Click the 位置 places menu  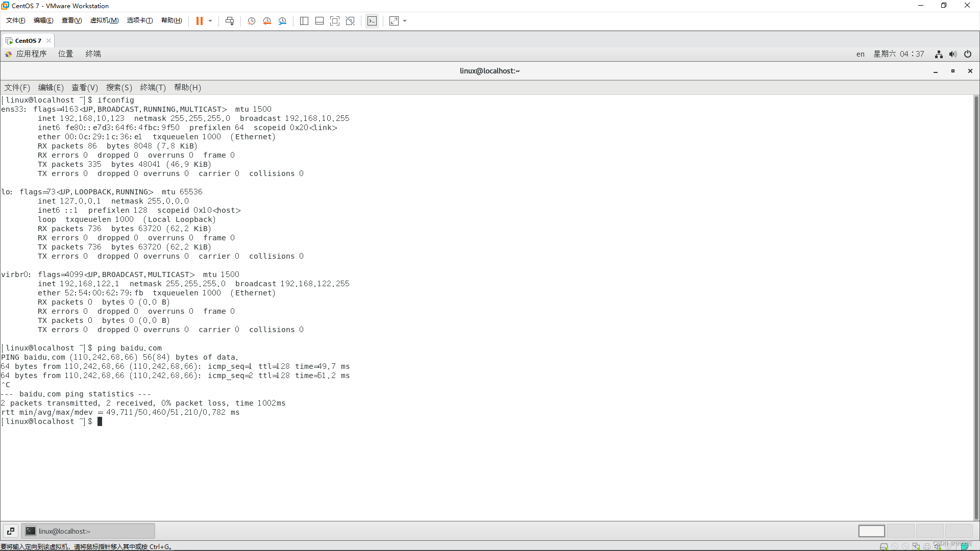pyautogui.click(x=65, y=54)
